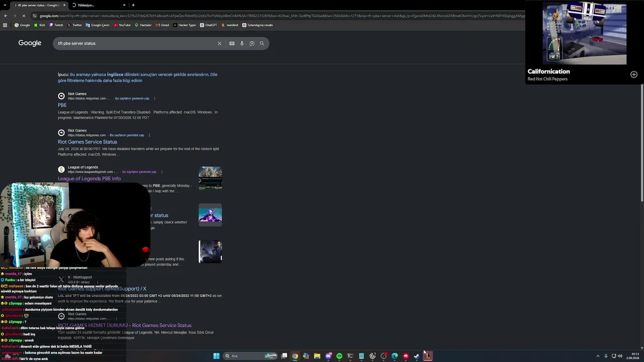The height and width of the screenshot is (362, 644).
Task: Open the 'Selamlaşma cevabı' bookmark
Action: 258,25
